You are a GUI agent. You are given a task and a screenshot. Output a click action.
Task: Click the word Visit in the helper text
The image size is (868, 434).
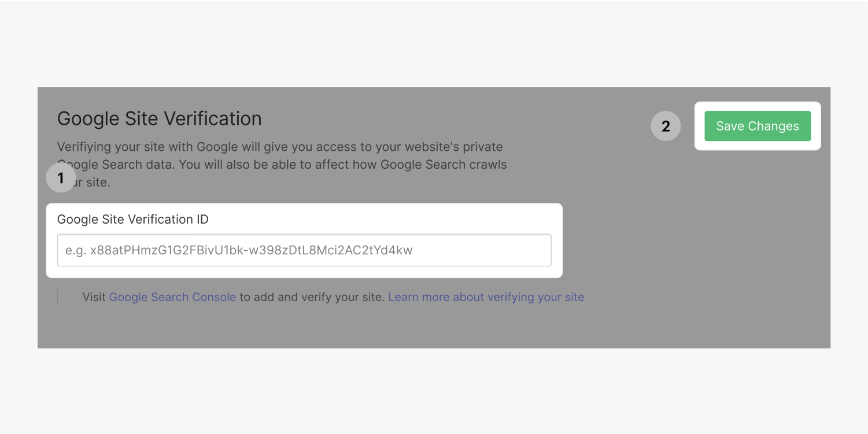[x=94, y=297]
